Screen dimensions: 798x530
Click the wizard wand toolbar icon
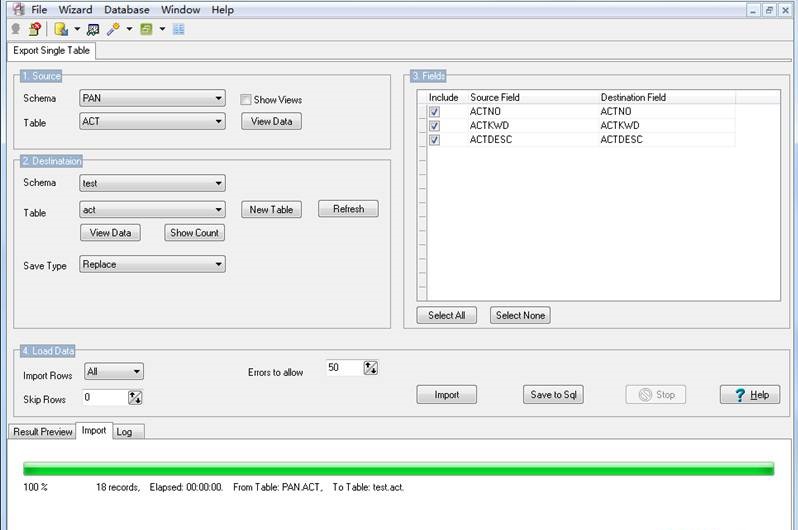click(x=114, y=29)
